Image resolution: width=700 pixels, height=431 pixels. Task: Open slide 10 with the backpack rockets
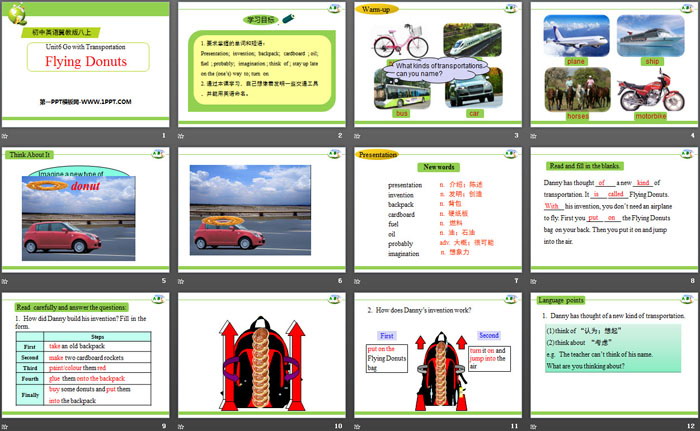pos(263,360)
